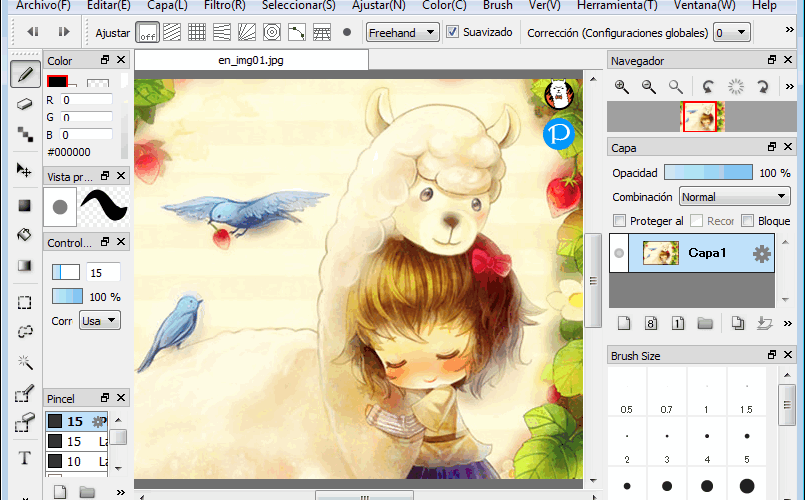The image size is (805, 500).
Task: Create a new layer in Capa panel
Action: 624,323
